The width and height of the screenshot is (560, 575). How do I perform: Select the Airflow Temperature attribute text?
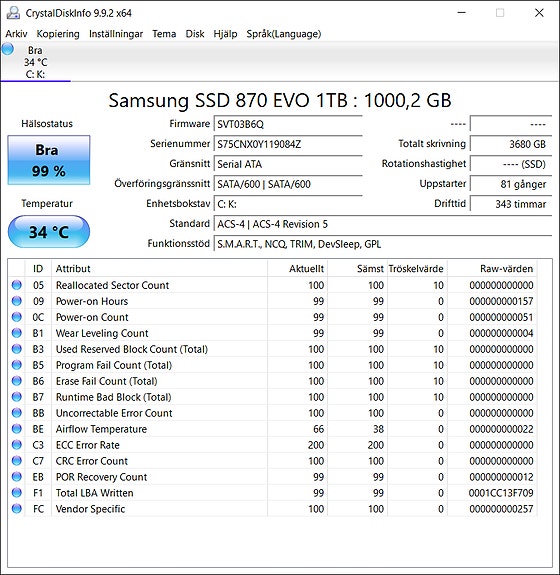[x=101, y=429]
